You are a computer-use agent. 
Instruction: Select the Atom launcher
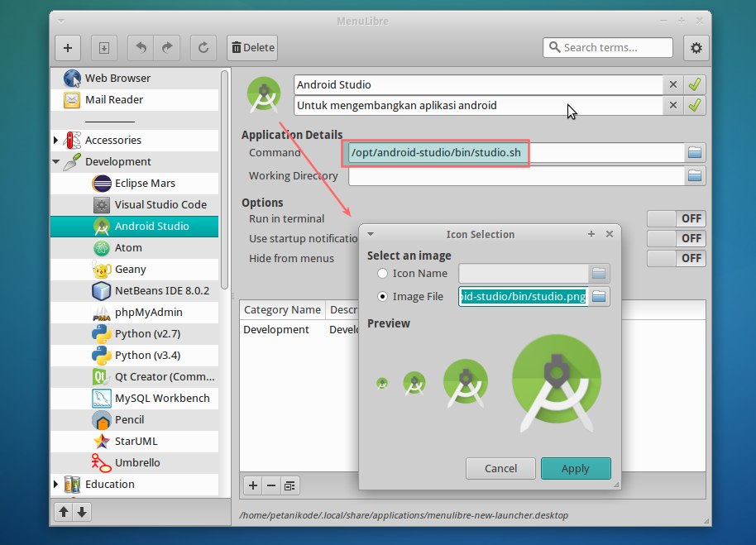(x=135, y=247)
